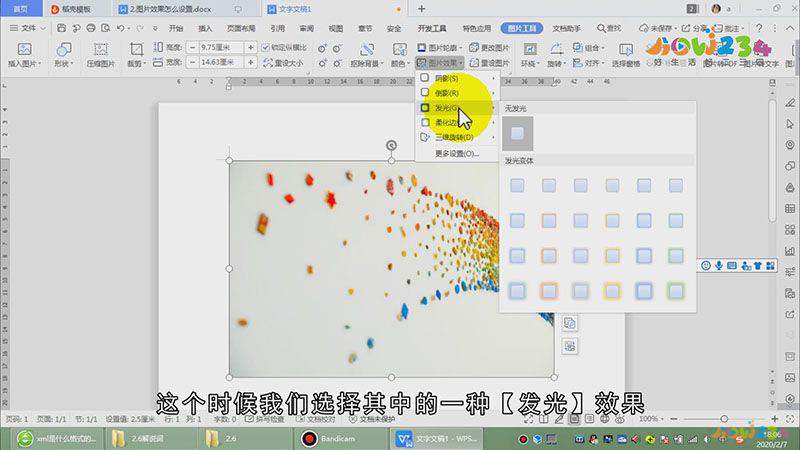
Task: Switch to the Insert (插入) ribbon tab
Action: (205, 29)
